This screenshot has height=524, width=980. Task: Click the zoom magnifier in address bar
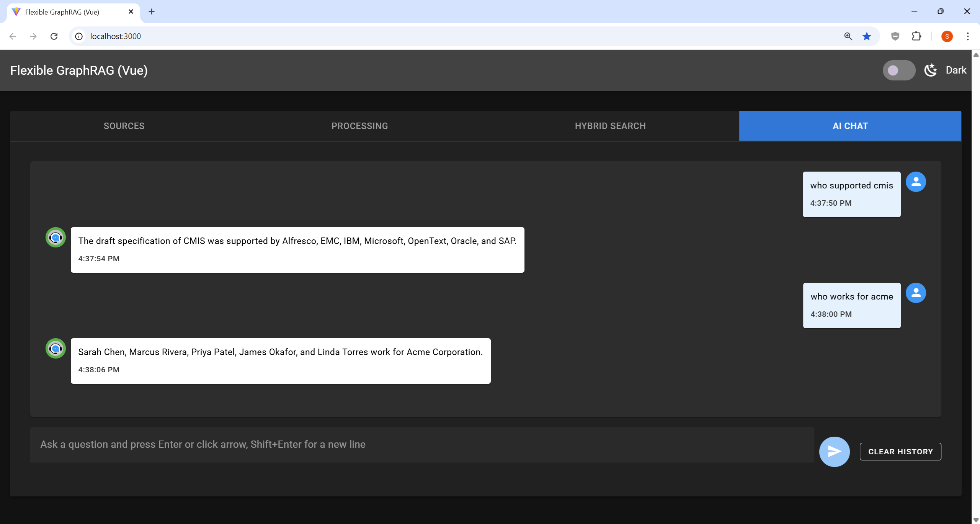[848, 36]
